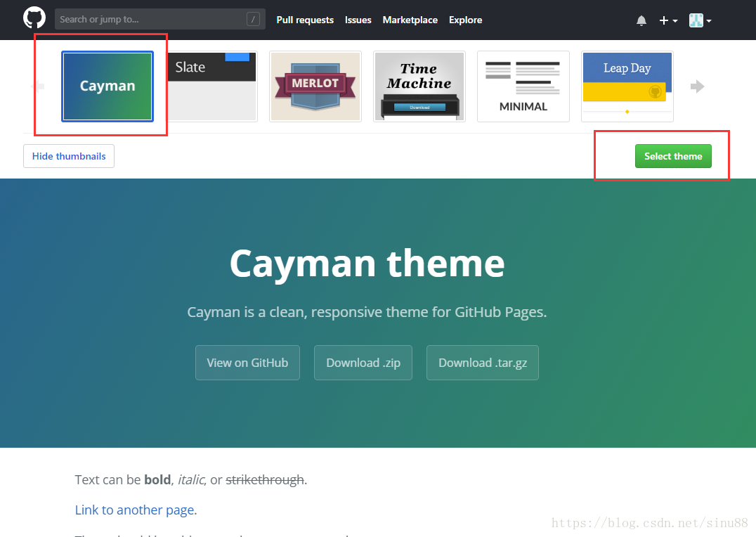Select the Cayman theme thumbnail
Screen dimensions: 756x537
tap(107, 86)
